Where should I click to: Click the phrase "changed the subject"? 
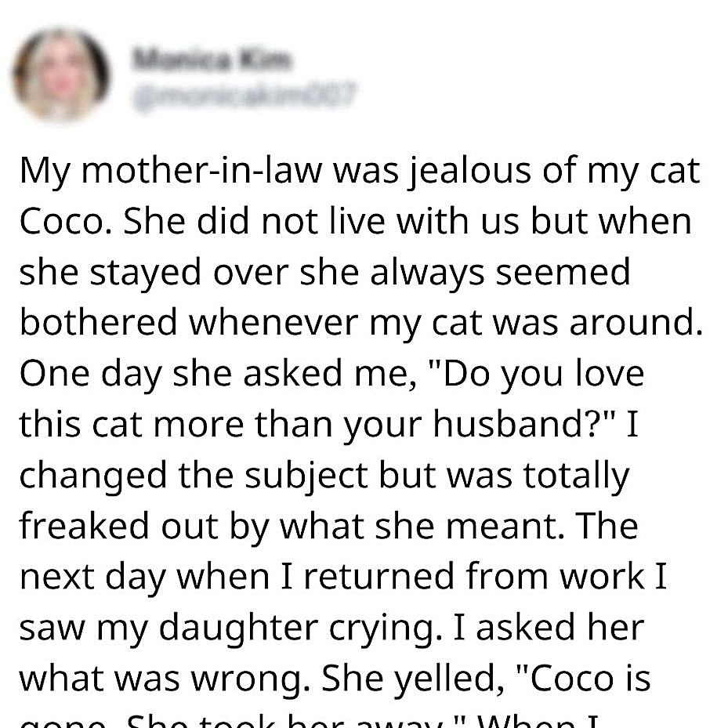point(193,476)
